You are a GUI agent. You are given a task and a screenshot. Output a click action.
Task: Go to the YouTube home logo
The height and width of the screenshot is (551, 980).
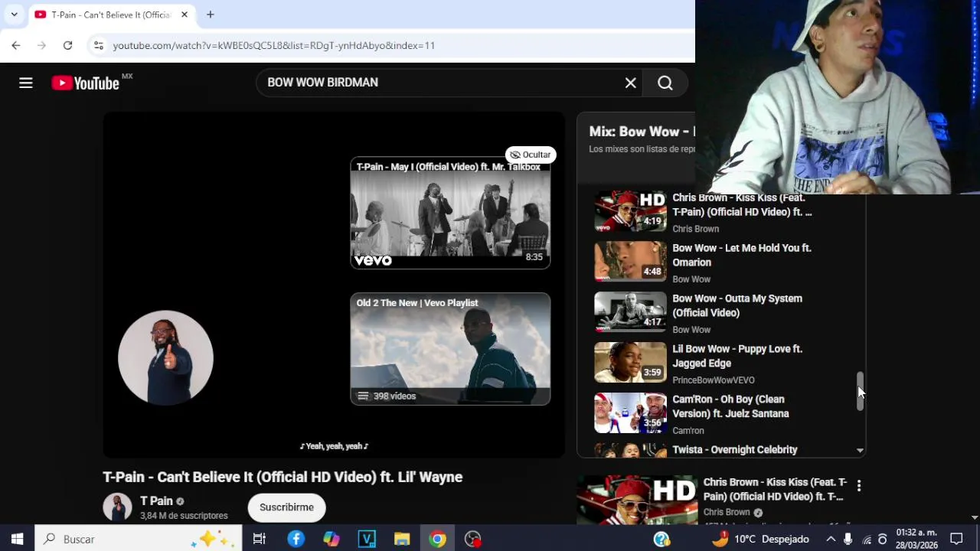[x=85, y=83]
